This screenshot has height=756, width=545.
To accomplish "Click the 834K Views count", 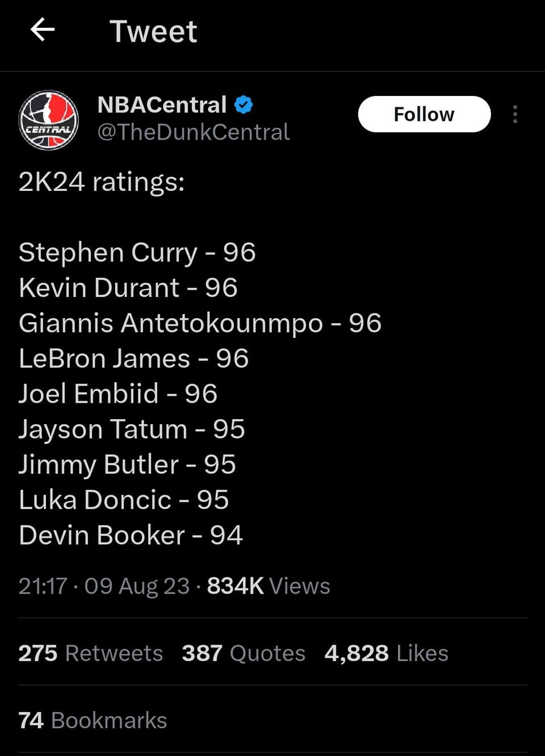I will click(268, 586).
